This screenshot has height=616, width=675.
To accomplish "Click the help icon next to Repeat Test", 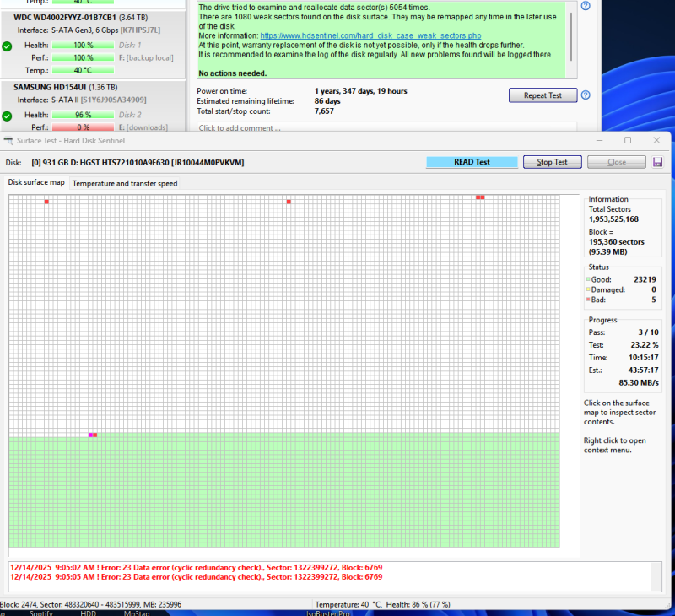I will (586, 95).
